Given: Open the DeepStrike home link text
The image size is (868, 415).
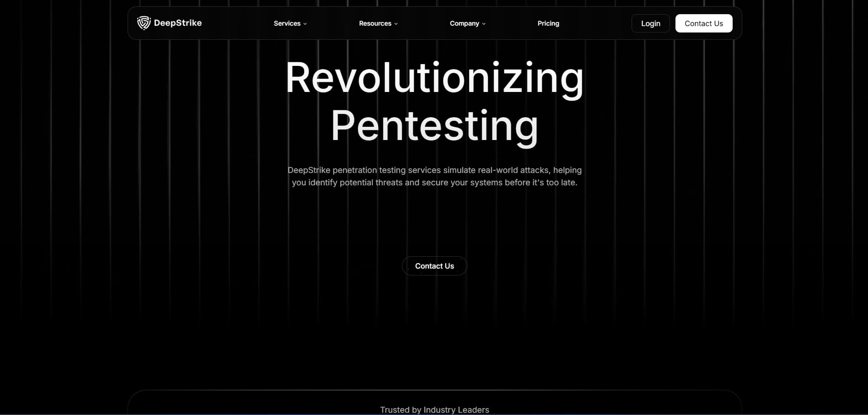Looking at the screenshot, I should tap(178, 23).
